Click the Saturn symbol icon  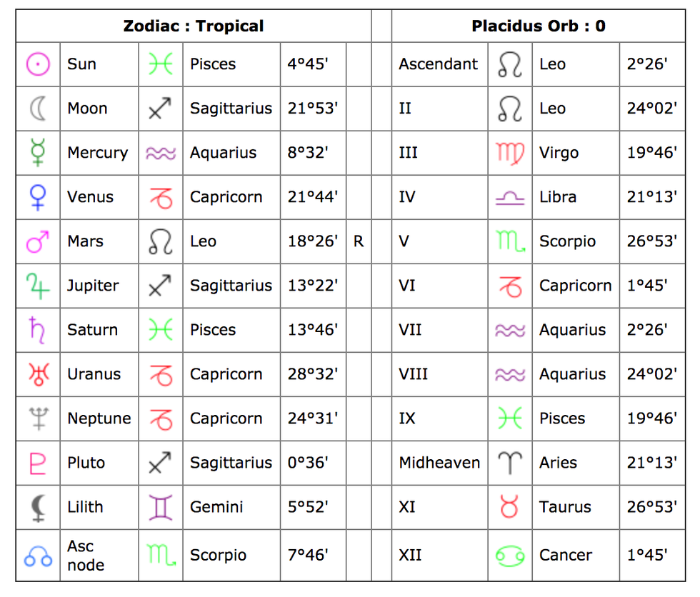point(38,330)
